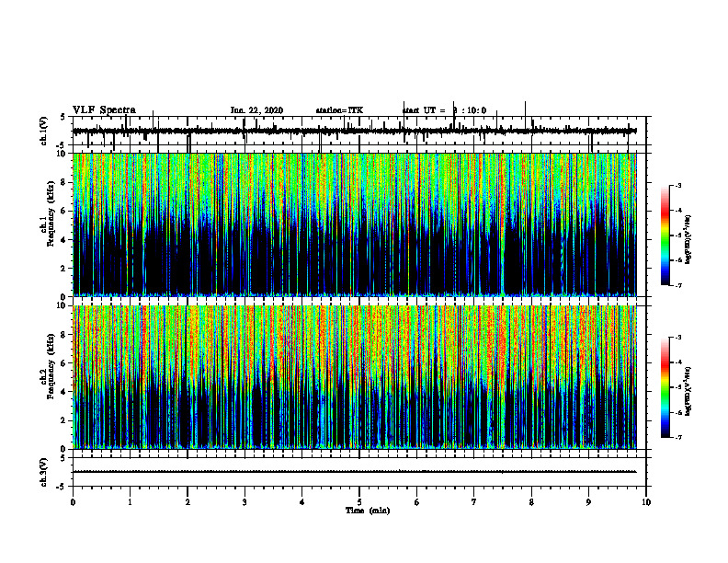Click the "ch.1 Frequency (kHz)" axis label
This screenshot has height=563, width=728.
pyautogui.click(x=48, y=213)
